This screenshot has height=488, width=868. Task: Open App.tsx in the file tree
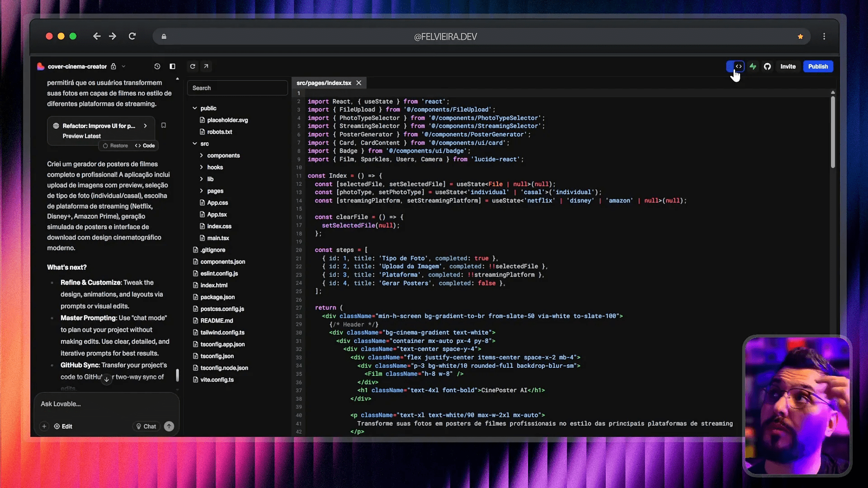(x=217, y=215)
